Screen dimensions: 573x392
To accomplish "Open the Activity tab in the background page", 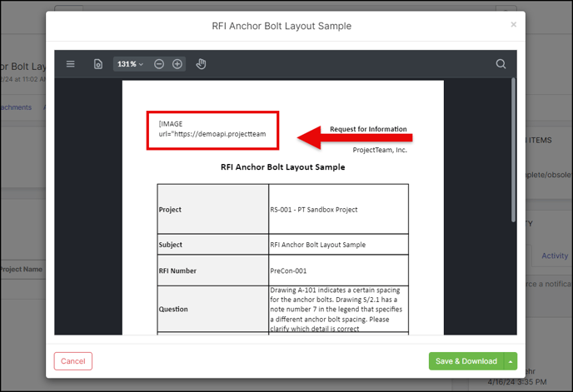I will click(x=555, y=256).
